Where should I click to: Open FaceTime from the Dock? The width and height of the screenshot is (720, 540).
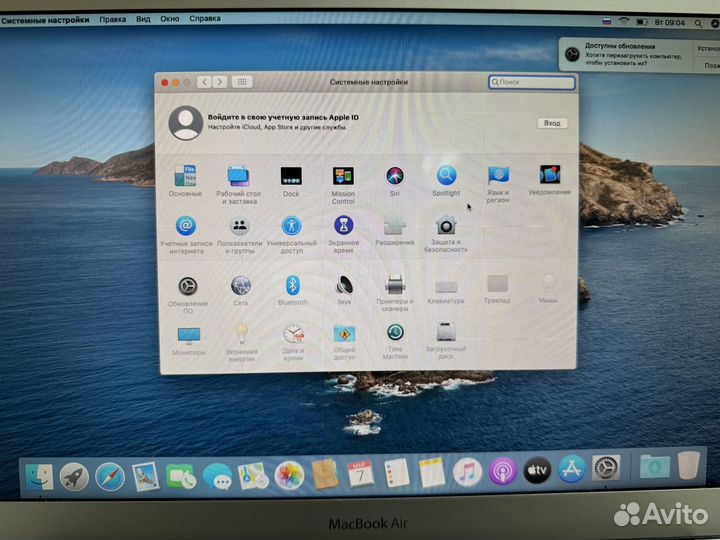tap(180, 476)
